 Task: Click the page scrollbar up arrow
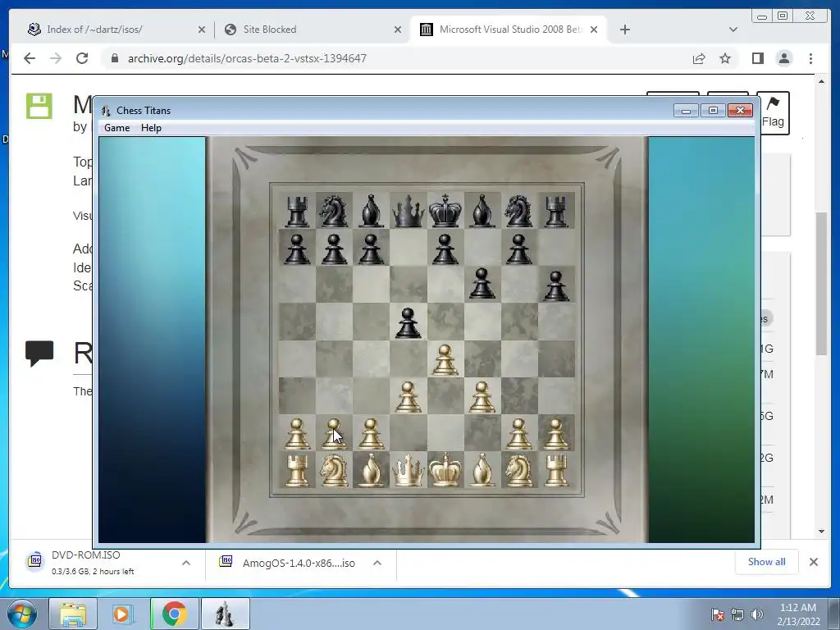coord(821,81)
